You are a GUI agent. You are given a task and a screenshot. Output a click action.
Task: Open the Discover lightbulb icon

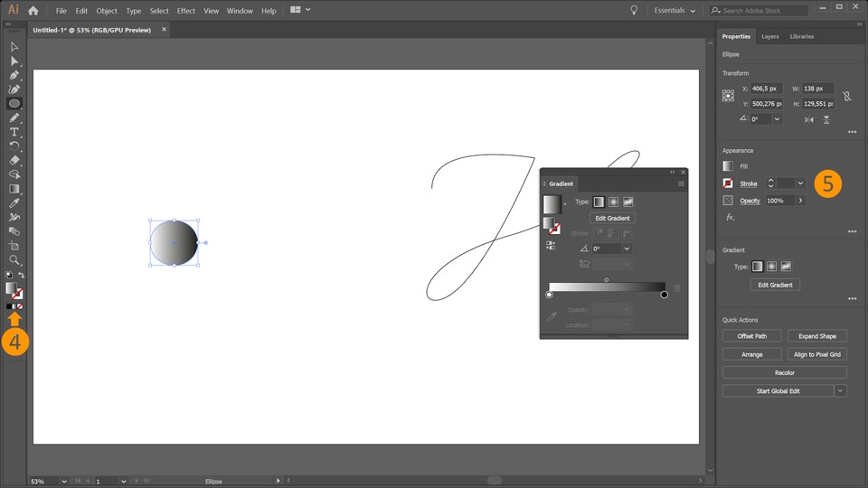click(x=634, y=11)
